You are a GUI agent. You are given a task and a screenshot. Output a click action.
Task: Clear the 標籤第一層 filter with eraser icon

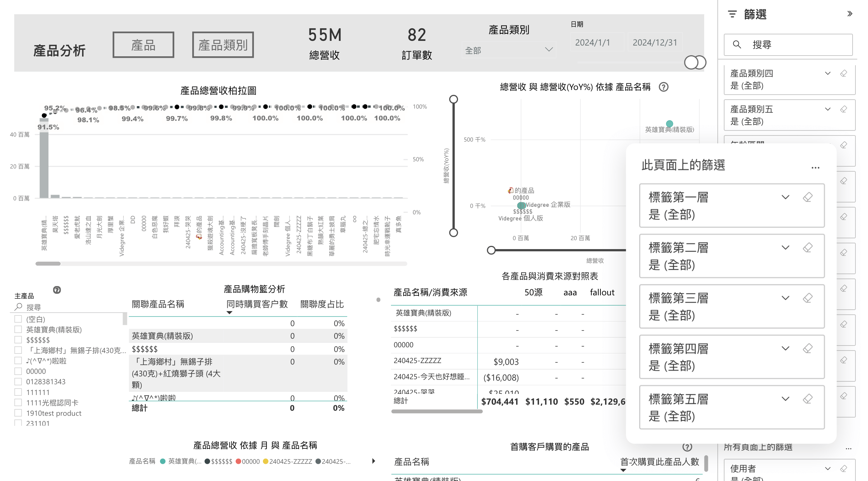pos(808,197)
